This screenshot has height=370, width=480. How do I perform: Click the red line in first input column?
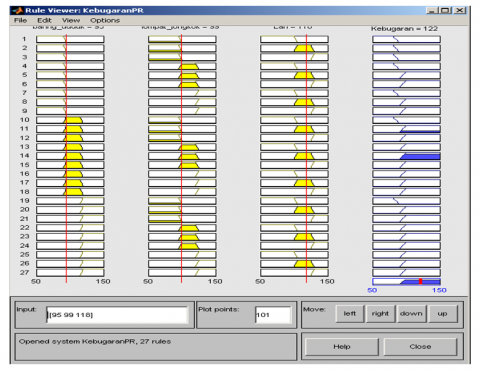[66, 158]
